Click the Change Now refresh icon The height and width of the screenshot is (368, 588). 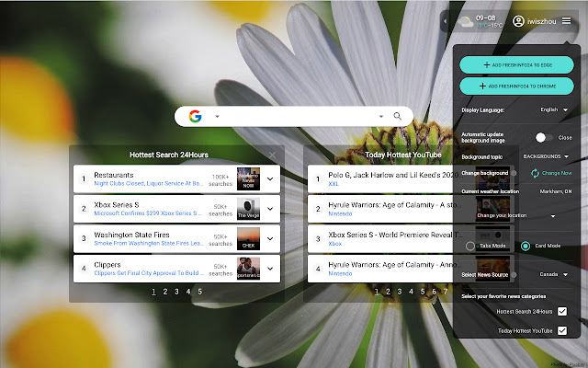coord(535,173)
